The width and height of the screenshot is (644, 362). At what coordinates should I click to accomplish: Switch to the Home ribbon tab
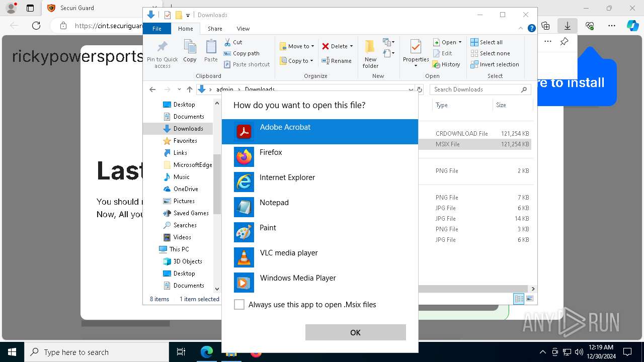point(186,29)
